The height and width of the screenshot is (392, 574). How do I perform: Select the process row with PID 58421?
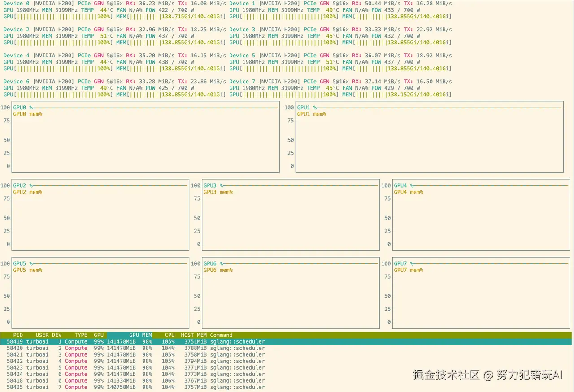(286, 355)
